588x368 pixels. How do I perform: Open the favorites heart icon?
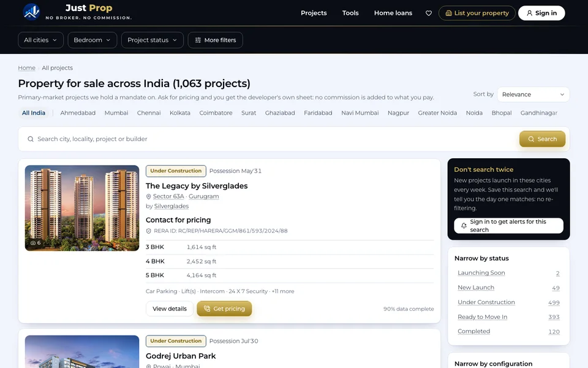pyautogui.click(x=429, y=13)
